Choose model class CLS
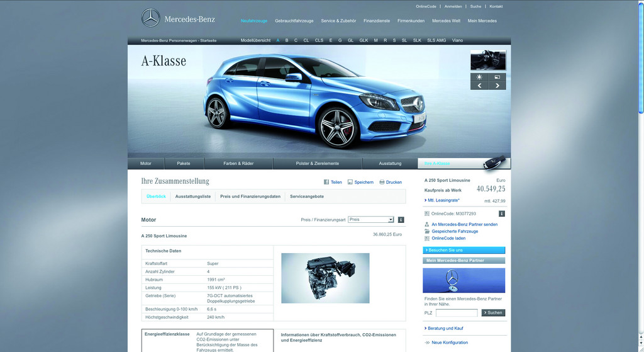The height and width of the screenshot is (352, 644). coord(319,40)
